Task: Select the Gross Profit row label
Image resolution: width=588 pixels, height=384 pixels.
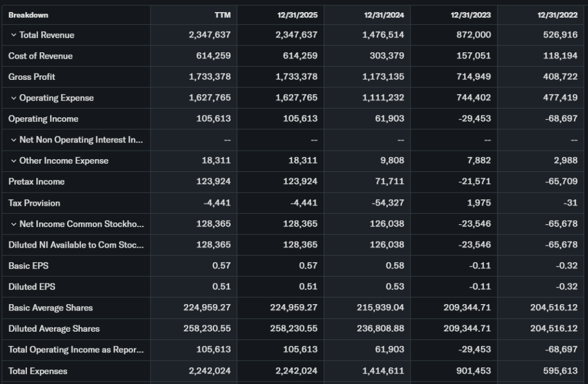Action: point(32,76)
